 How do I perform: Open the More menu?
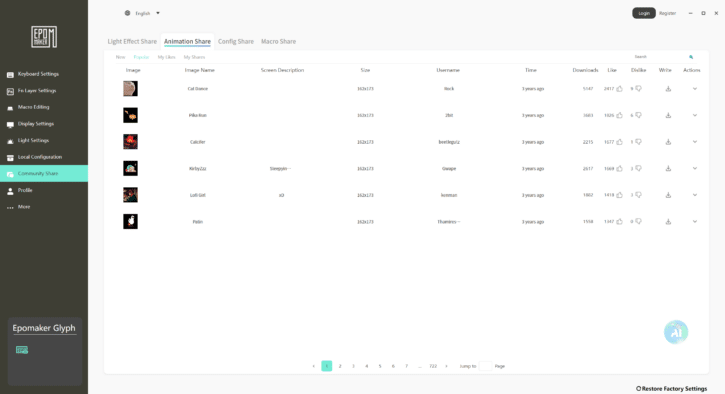(44, 207)
